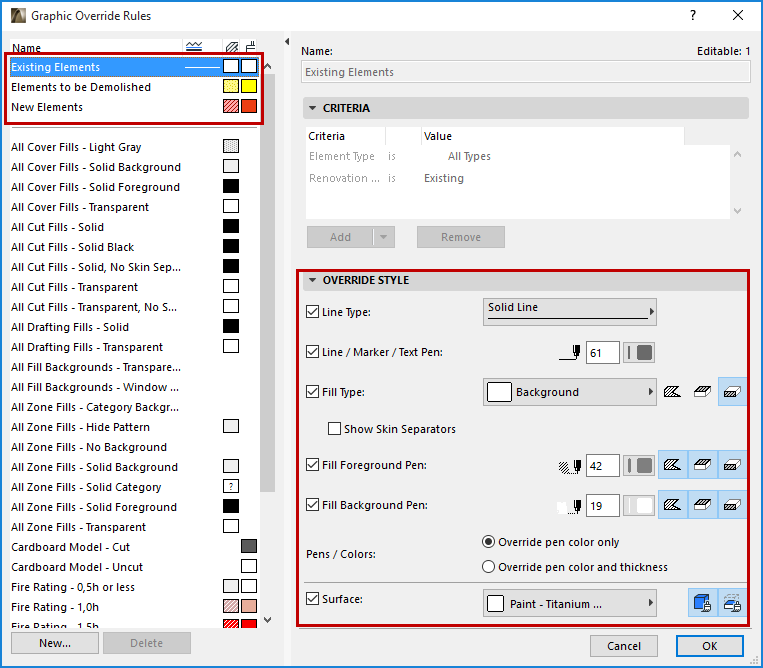Click the line type column header icon
763x668 pixels.
[194, 46]
